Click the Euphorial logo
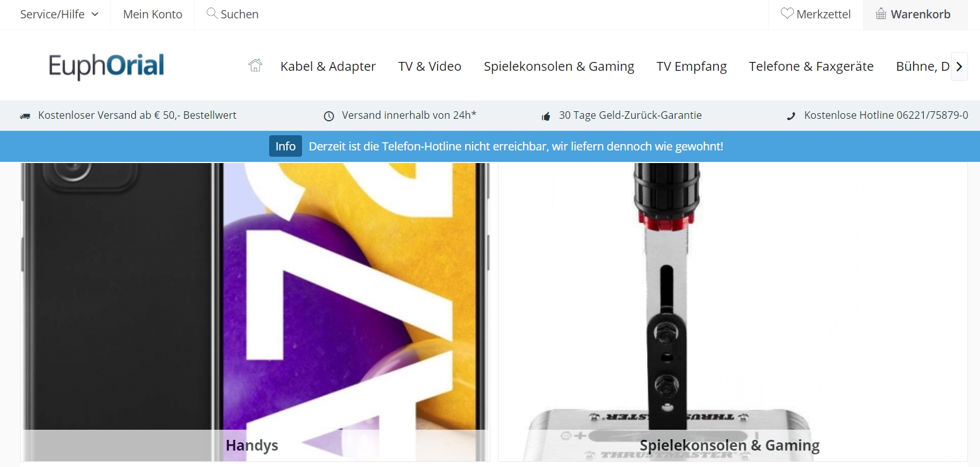Screen dimensions: 980x467 point(107,66)
